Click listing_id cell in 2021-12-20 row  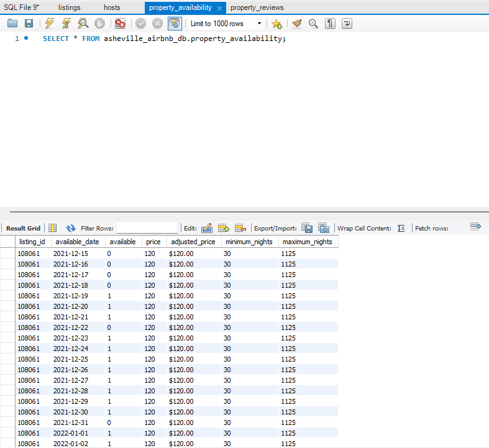click(x=33, y=306)
